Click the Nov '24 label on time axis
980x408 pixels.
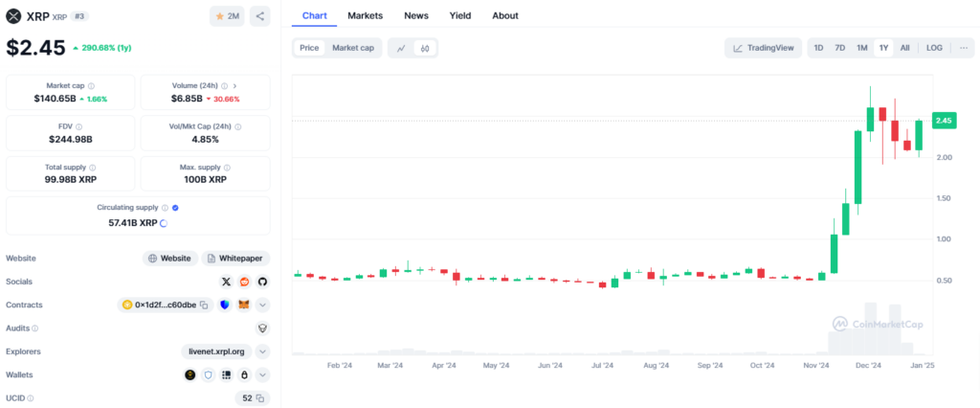coord(815,366)
